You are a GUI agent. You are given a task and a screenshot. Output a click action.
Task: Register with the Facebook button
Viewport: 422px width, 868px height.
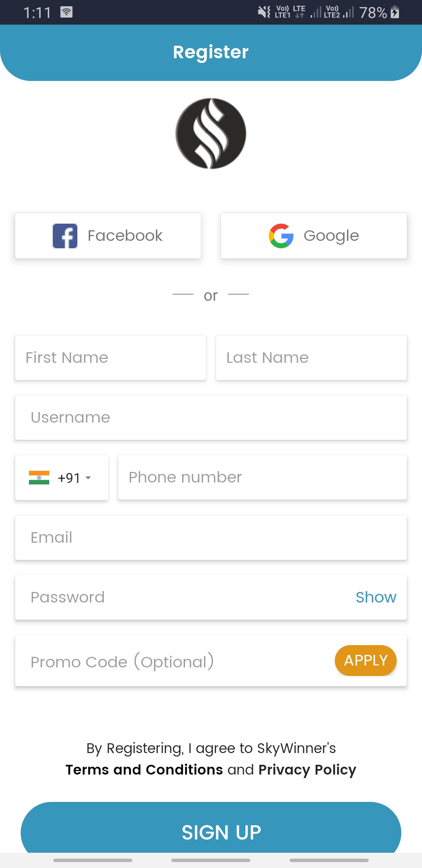tap(108, 236)
